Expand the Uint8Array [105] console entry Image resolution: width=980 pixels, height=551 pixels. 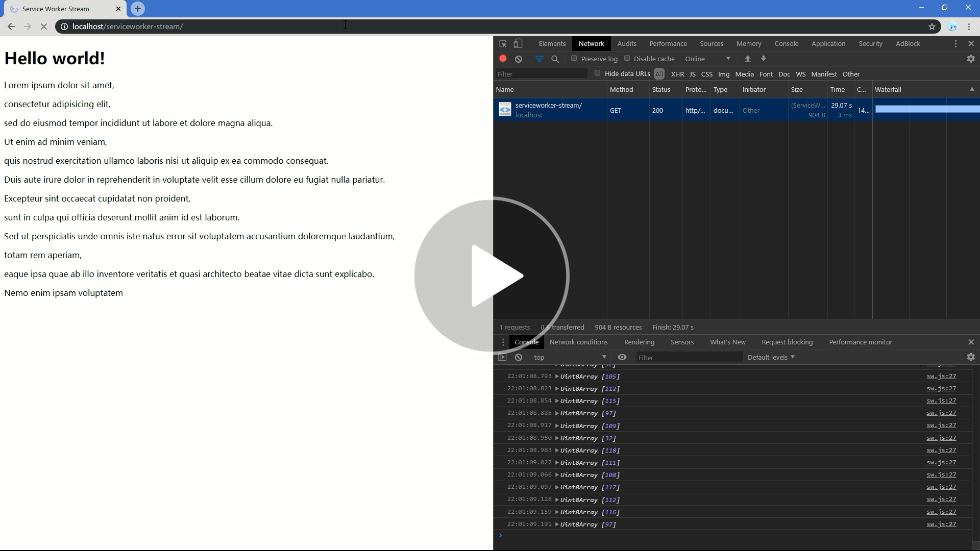point(556,376)
